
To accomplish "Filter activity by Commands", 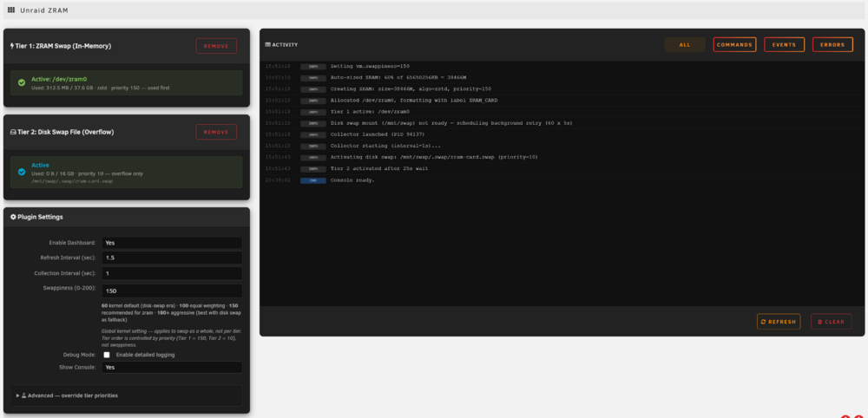I will point(734,45).
